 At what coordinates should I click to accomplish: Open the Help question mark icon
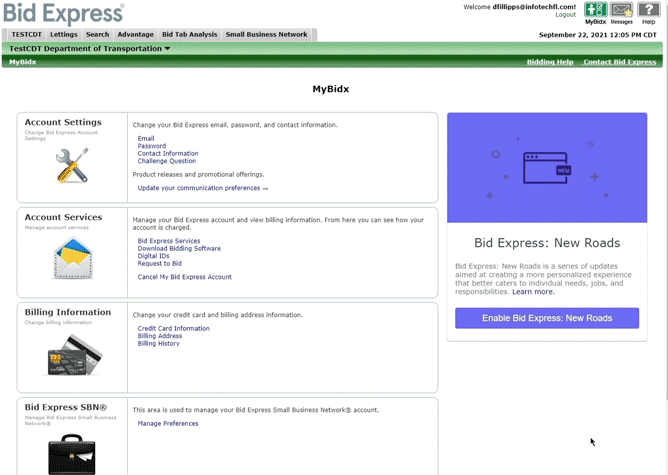click(x=648, y=10)
